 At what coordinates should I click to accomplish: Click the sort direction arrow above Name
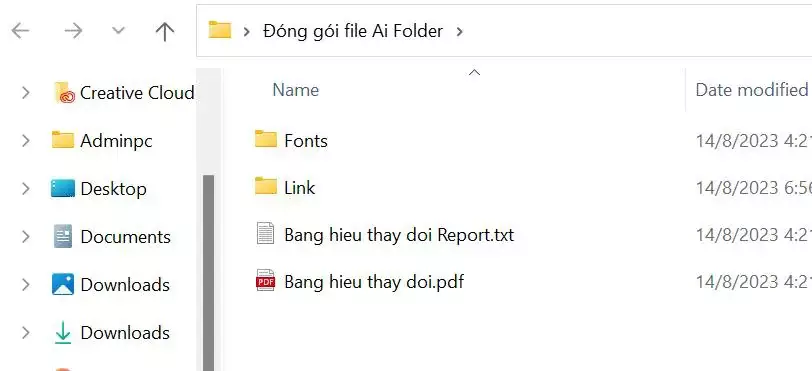coord(474,72)
